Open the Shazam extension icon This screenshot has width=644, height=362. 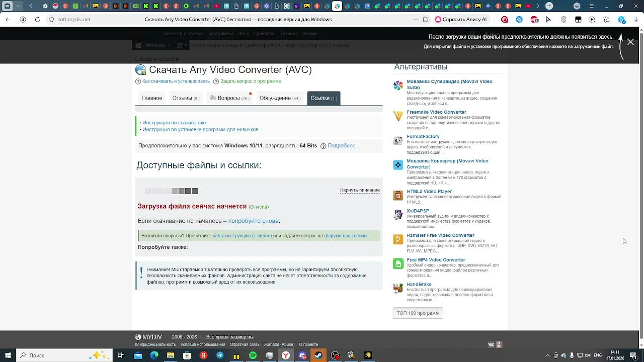(519, 20)
